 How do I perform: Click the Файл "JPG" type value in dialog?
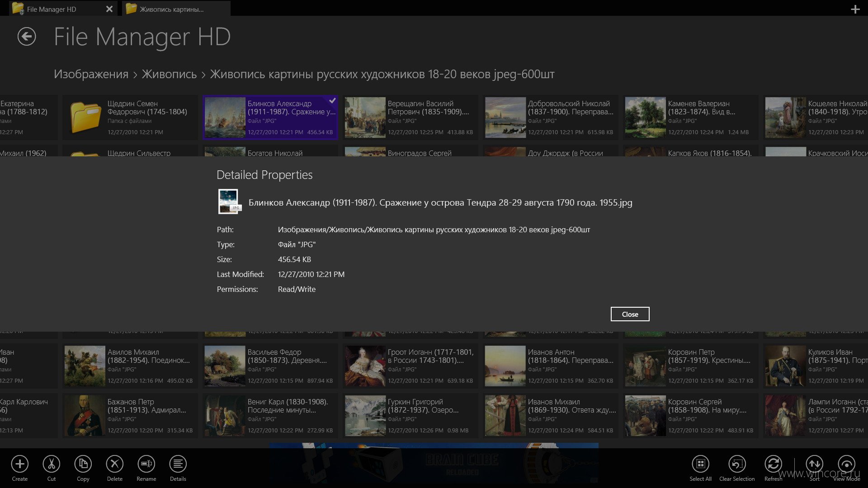click(x=297, y=244)
